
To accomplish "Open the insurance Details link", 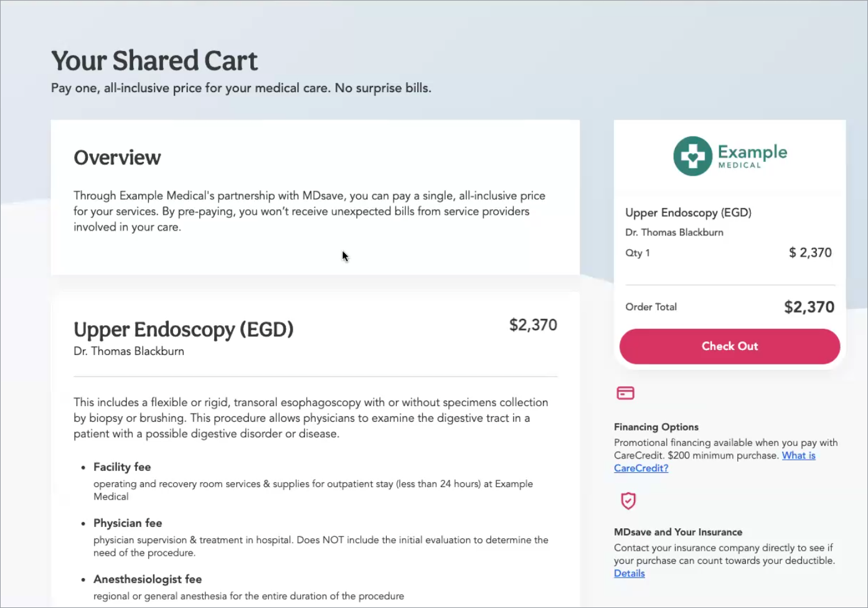I will point(629,573).
